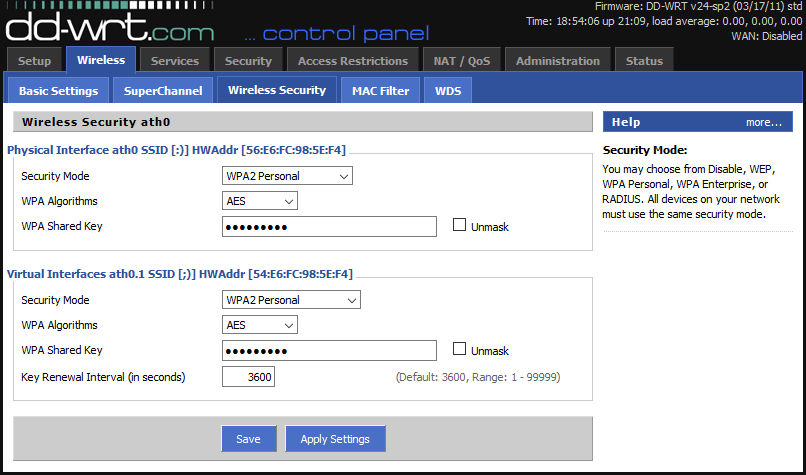This screenshot has width=806, height=475.
Task: Click 'Physical Interface ath0 SSID' legend text
Action: 176,150
